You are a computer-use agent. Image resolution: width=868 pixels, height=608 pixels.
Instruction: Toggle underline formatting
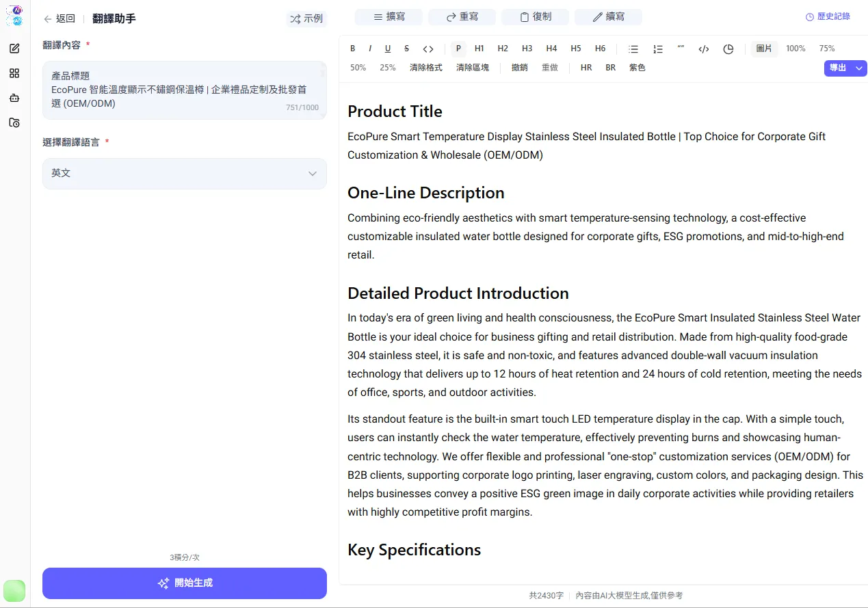388,49
